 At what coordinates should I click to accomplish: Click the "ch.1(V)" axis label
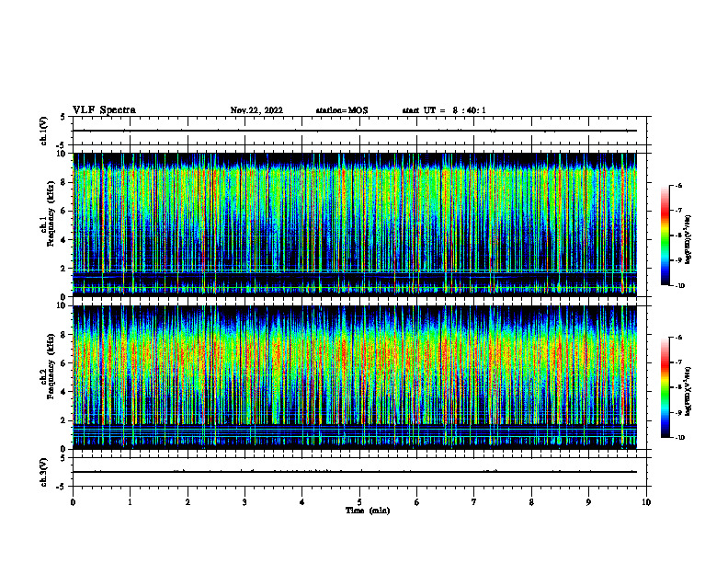pos(43,131)
